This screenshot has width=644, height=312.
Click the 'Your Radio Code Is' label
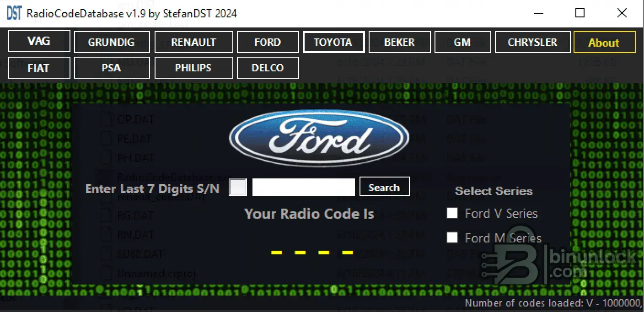(310, 214)
